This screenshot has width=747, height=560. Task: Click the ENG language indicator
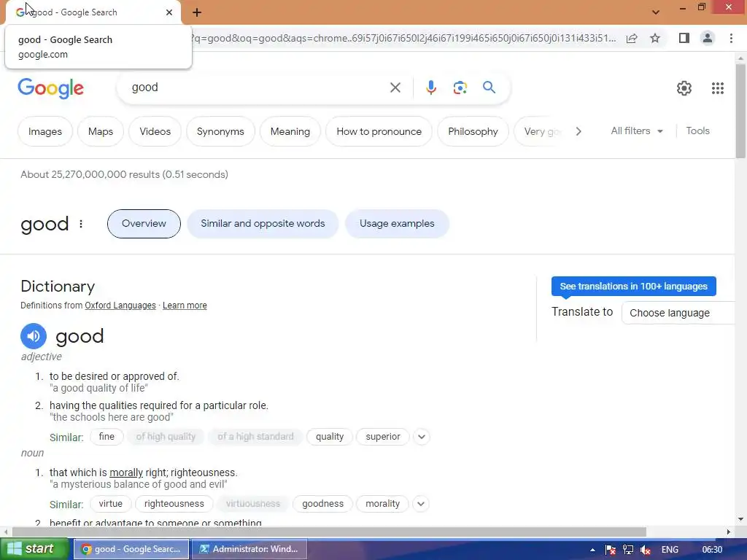(x=670, y=550)
